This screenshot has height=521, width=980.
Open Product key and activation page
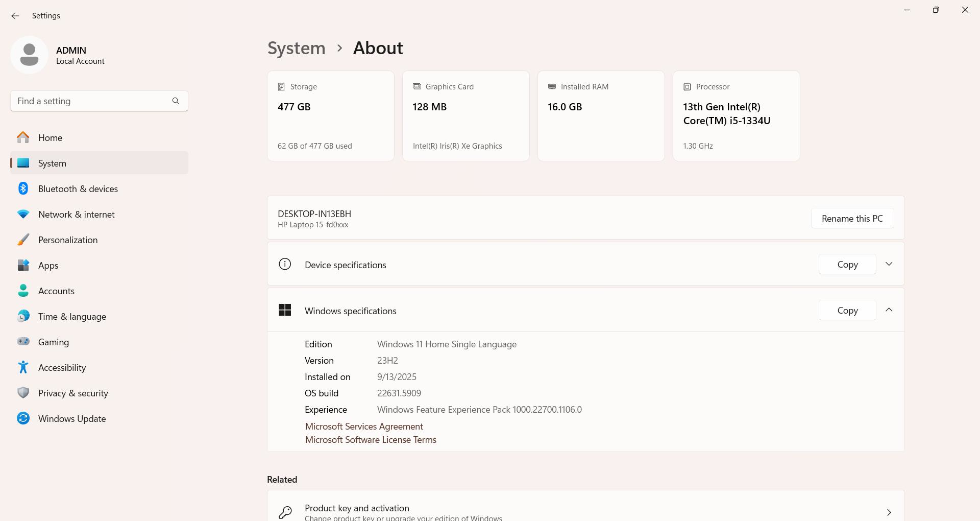585,511
